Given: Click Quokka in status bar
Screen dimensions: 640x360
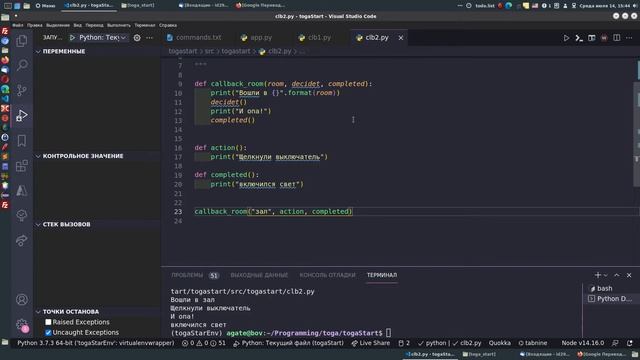Looking at the screenshot, I should tap(500, 343).
